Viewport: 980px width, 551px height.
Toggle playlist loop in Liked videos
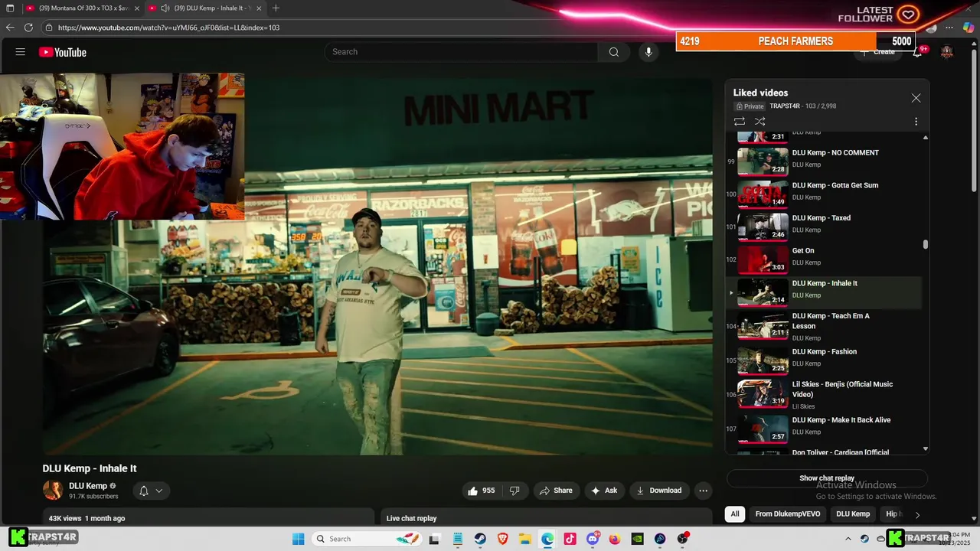(739, 122)
